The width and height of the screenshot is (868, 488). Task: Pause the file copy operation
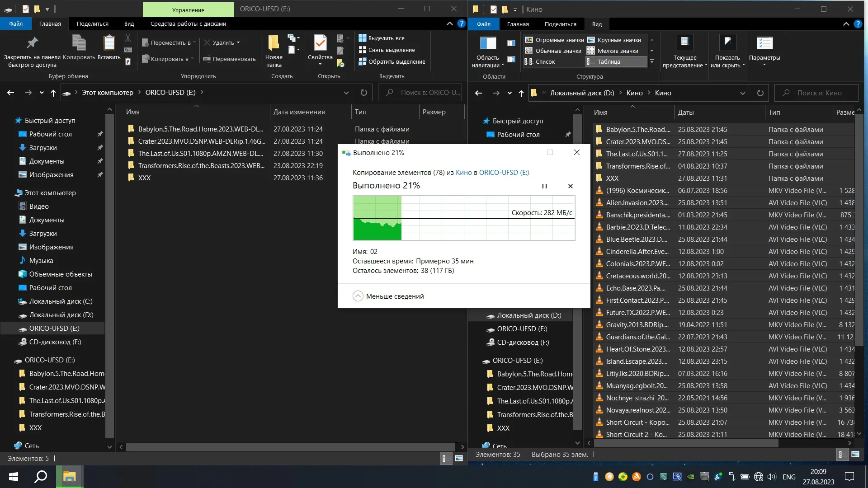(x=544, y=186)
